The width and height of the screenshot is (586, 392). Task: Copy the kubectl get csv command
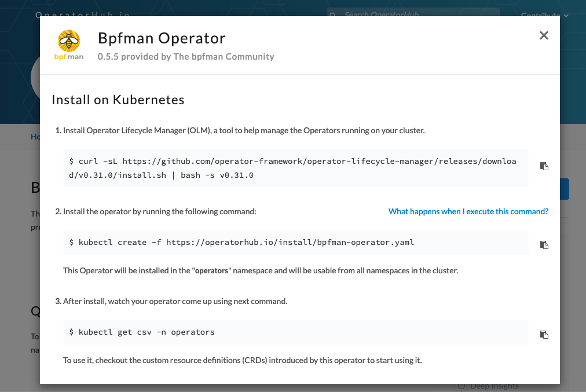pos(544,335)
